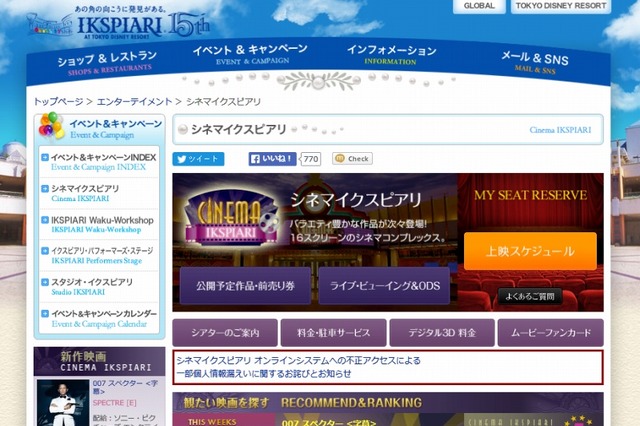
Task: Select the TOKYO DISNEY RESORT tab
Action: (x=561, y=6)
